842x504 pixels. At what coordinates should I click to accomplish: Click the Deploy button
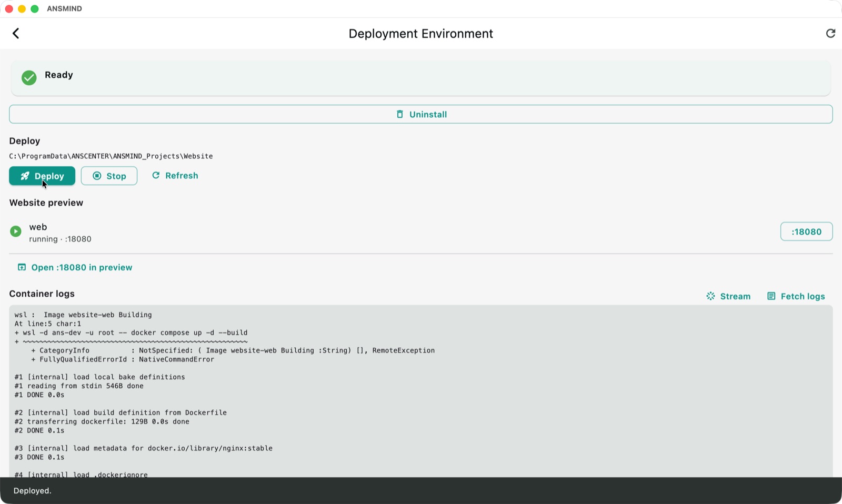42,176
